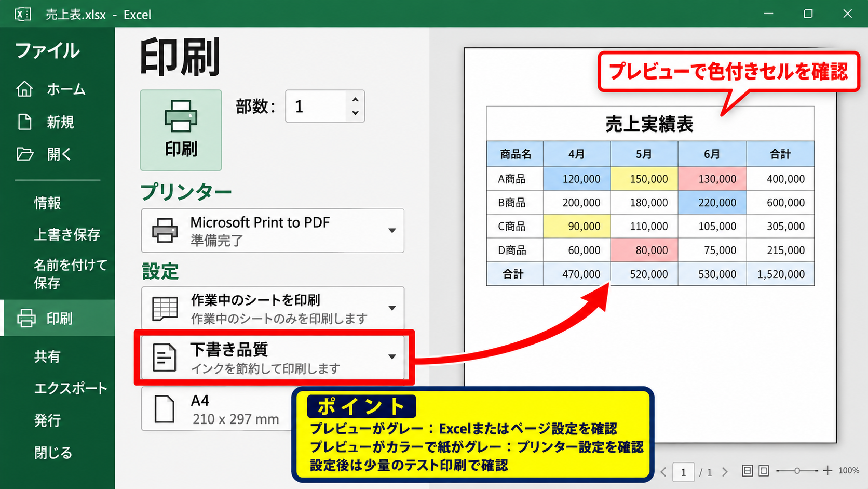The image size is (868, 489).
Task: Click the pink 130,000 cell in the preview
Action: point(712,179)
